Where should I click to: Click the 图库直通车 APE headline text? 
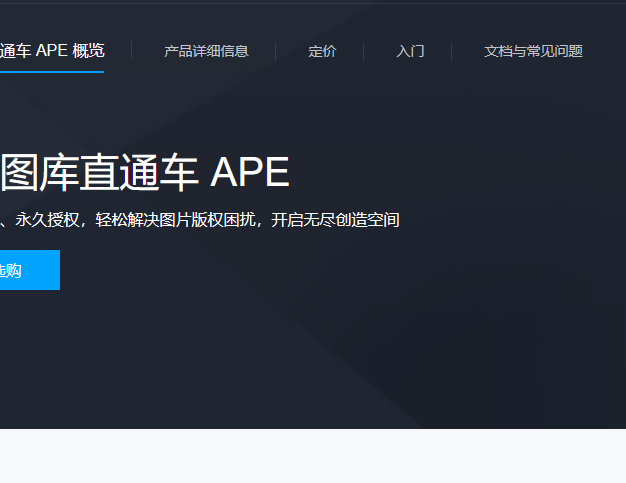tap(145, 173)
